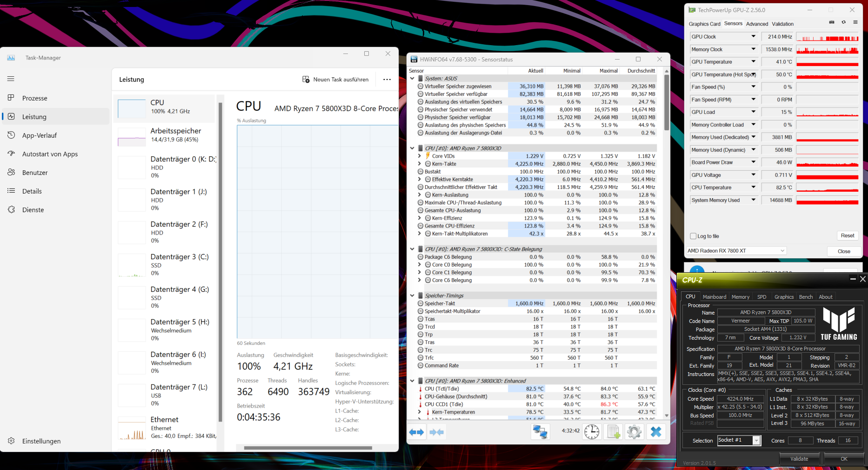
Task: Click HWiNFO expand-columns blue arrows icon
Action: tap(417, 432)
